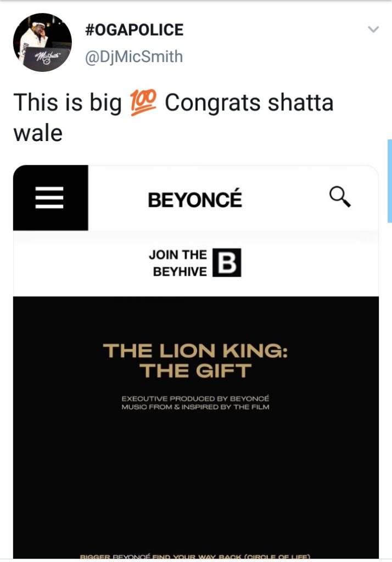Tap the 100 emoji in tweet
The height and width of the screenshot is (562, 392).
143,103
